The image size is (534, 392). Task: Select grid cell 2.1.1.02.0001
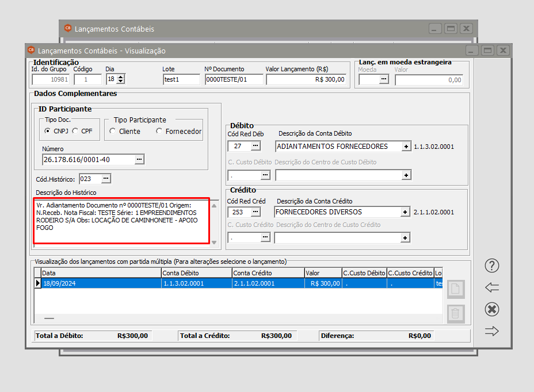(268, 283)
